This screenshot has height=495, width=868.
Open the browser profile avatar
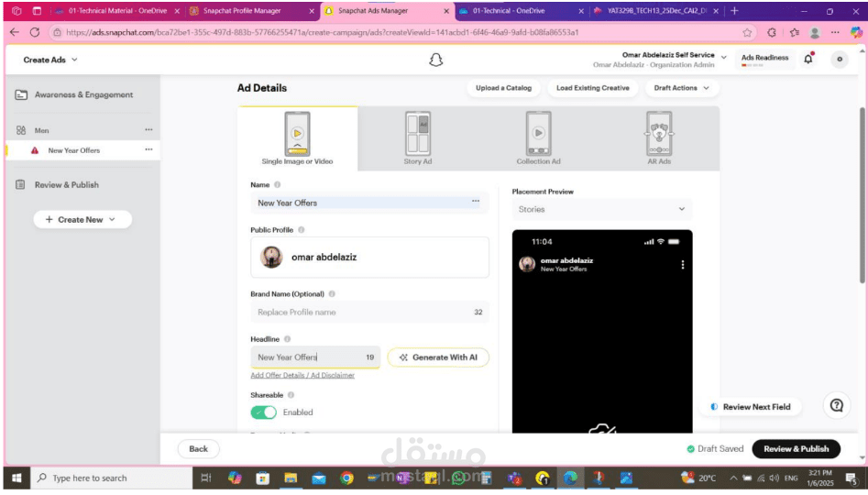(814, 33)
